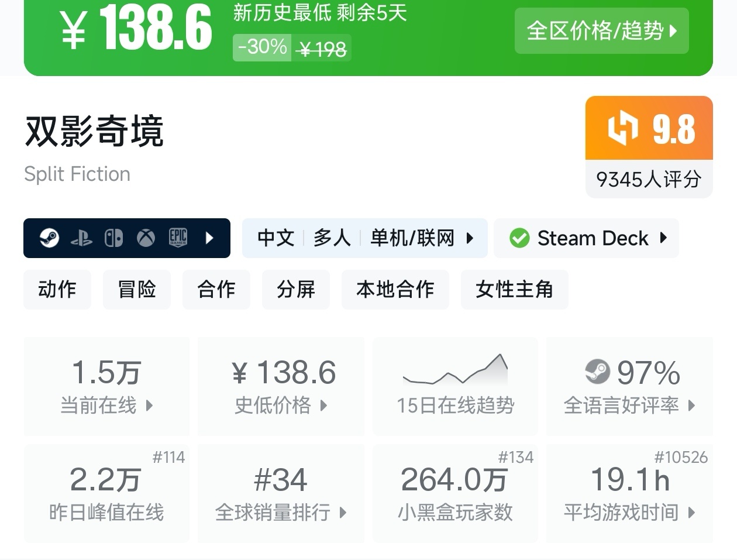Click the 单机/联网 label
The height and width of the screenshot is (560, 737).
tap(412, 238)
